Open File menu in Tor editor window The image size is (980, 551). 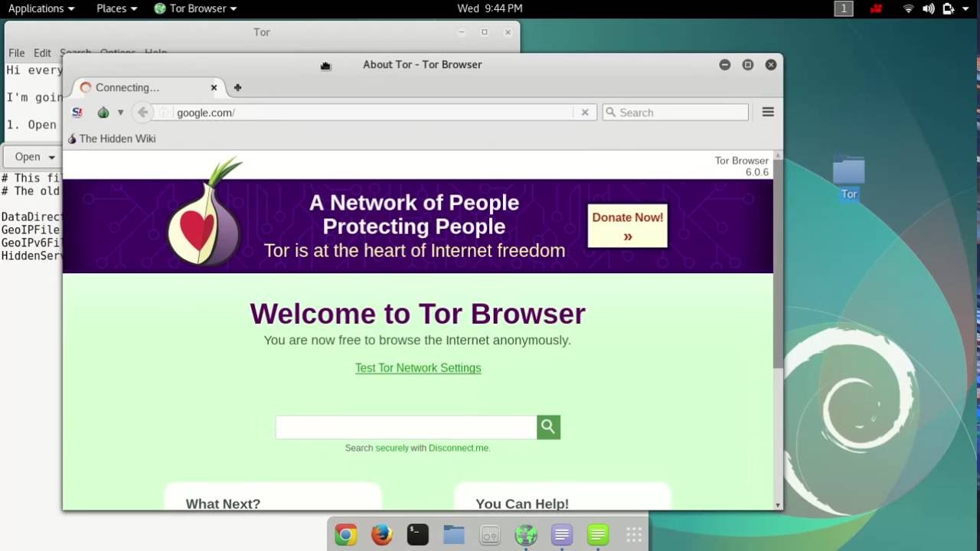(16, 53)
